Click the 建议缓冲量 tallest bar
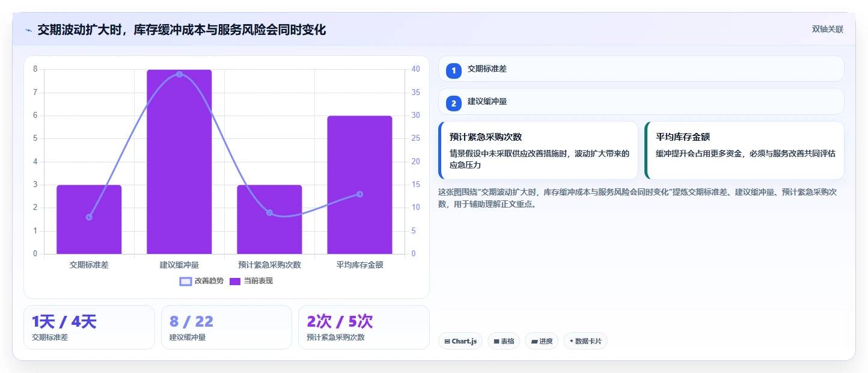Image resolution: width=868 pixels, height=373 pixels. [x=179, y=162]
